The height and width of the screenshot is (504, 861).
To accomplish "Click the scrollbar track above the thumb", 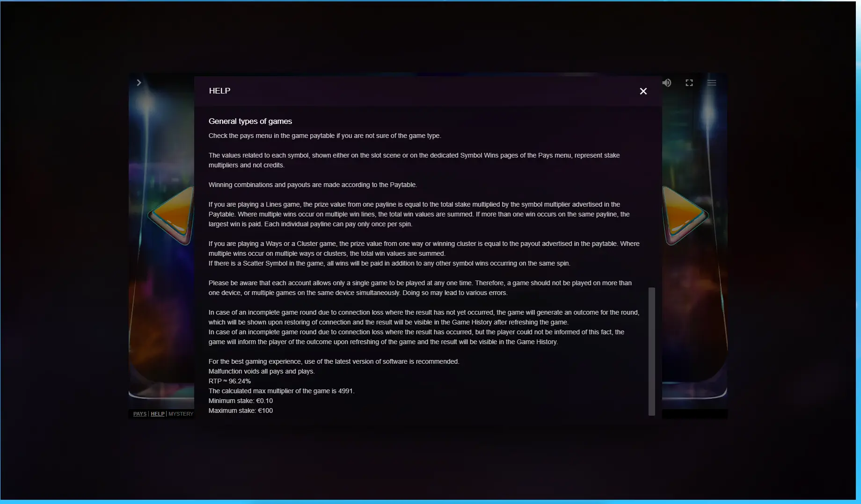I will point(652,196).
